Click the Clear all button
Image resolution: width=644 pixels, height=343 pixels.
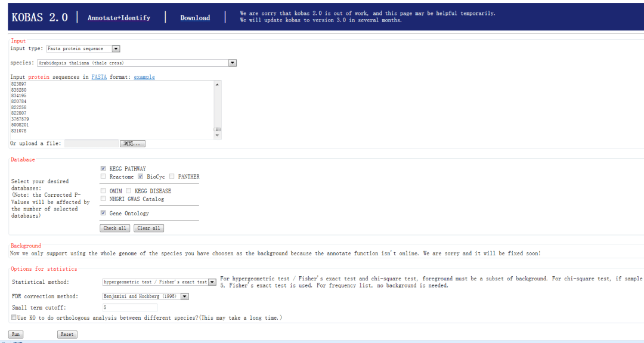(x=148, y=228)
